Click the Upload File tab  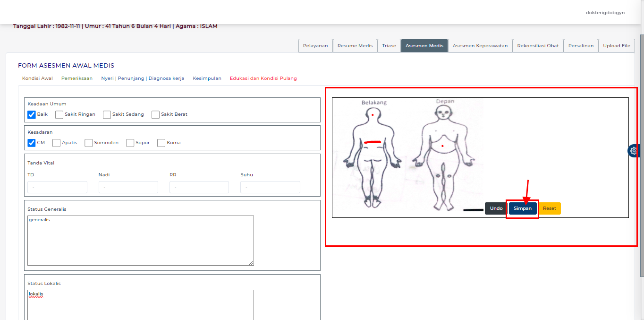[617, 45]
